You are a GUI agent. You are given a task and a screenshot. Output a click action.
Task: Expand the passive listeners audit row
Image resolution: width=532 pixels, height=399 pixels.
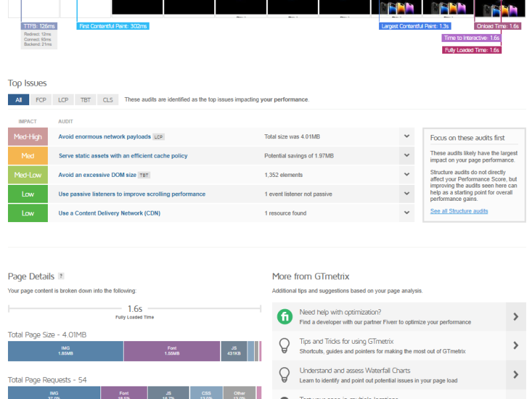click(x=406, y=194)
